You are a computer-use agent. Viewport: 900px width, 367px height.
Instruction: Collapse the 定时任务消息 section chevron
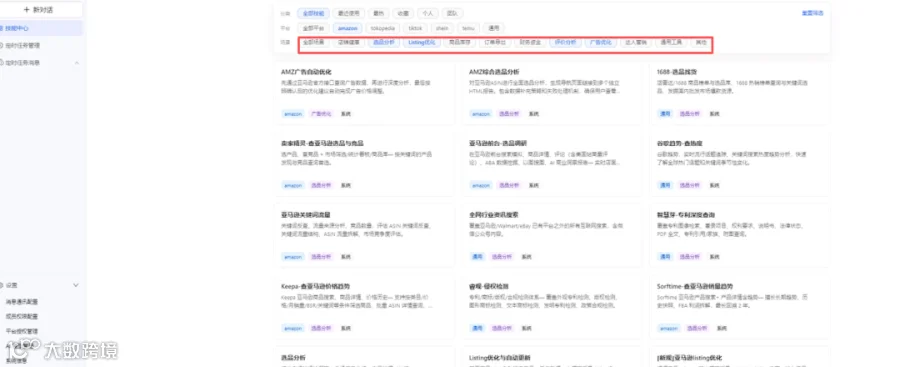(x=76, y=63)
